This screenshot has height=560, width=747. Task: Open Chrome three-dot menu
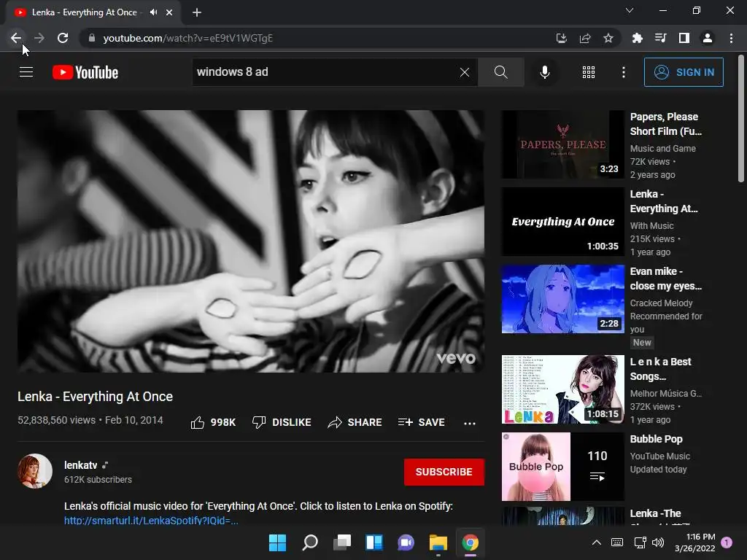(x=731, y=38)
